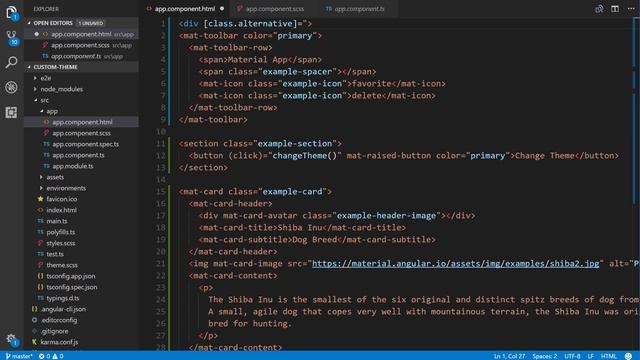Open test.ts file
The height and width of the screenshot is (360, 640).
(81, 254)
